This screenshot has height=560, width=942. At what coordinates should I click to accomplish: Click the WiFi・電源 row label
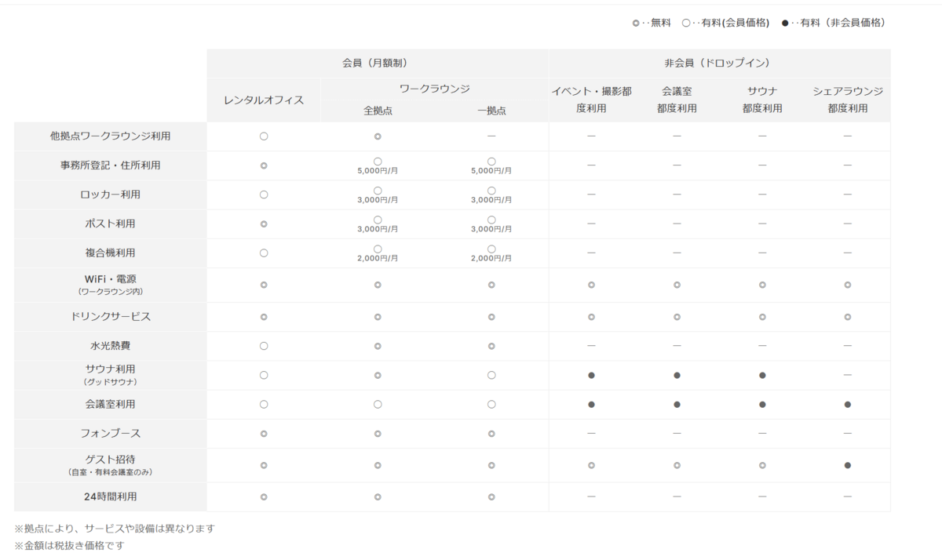(110, 284)
